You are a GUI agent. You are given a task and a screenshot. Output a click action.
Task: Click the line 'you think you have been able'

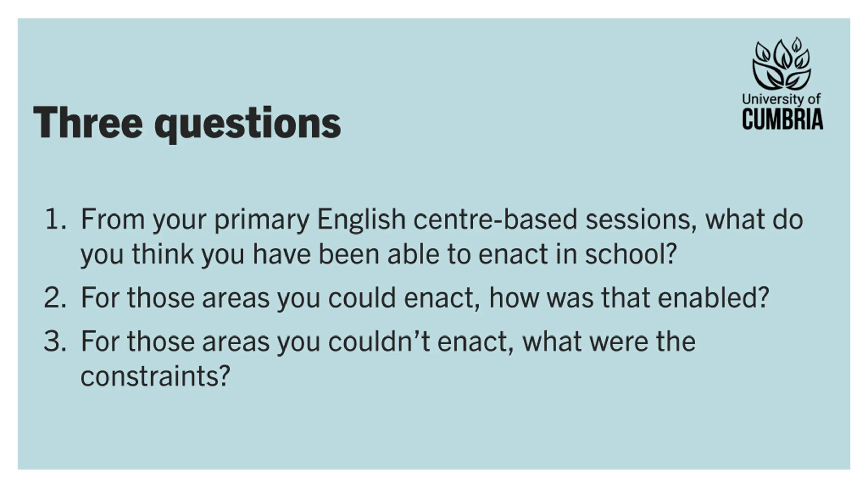[x=379, y=255]
